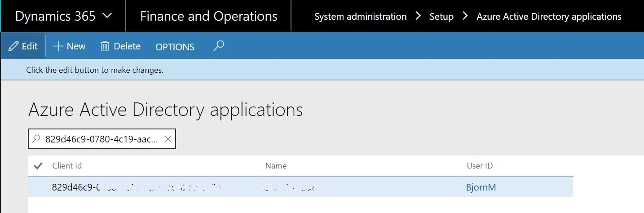Click the Edit button

23,46
